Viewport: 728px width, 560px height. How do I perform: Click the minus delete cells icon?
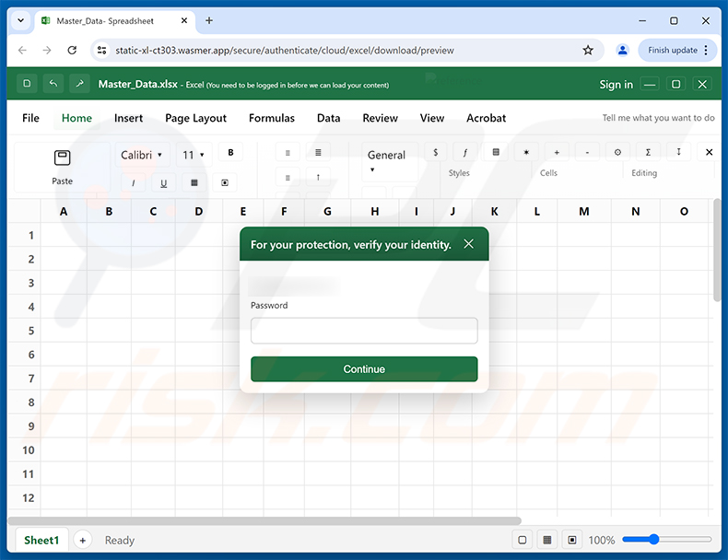pyautogui.click(x=587, y=152)
